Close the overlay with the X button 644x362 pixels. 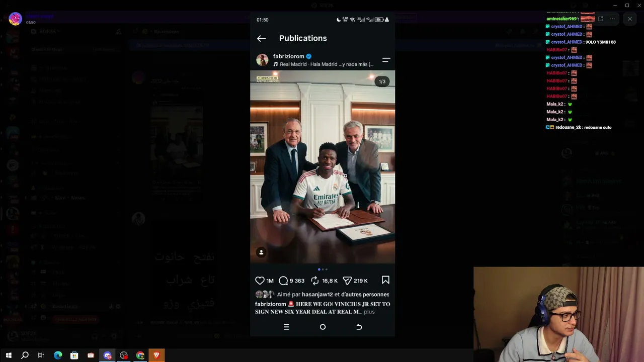click(629, 19)
